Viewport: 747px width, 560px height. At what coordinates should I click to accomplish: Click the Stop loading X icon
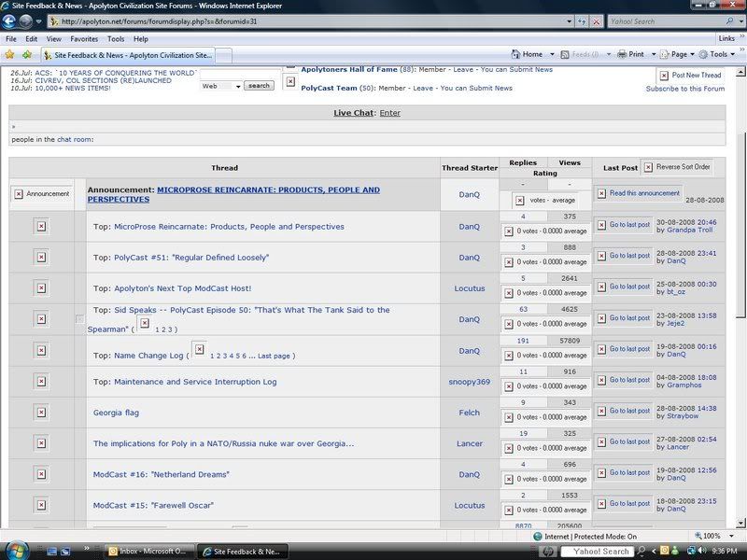click(596, 21)
